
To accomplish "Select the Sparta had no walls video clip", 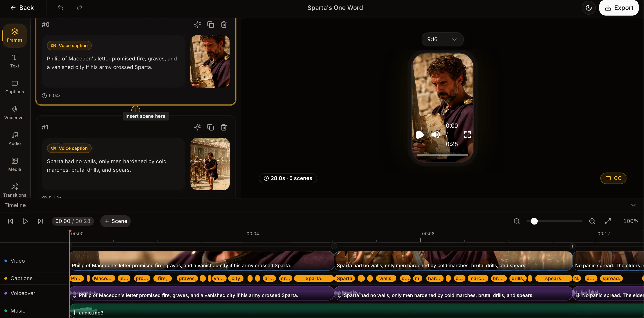I will point(453,261).
